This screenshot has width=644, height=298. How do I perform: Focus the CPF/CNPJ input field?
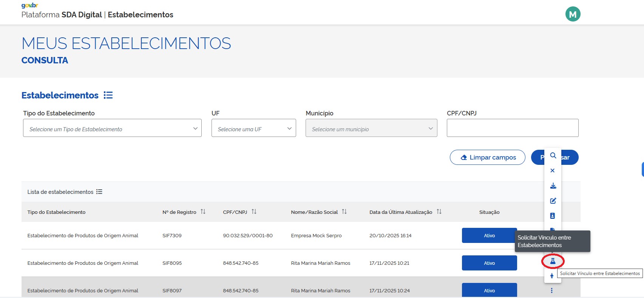point(512,128)
